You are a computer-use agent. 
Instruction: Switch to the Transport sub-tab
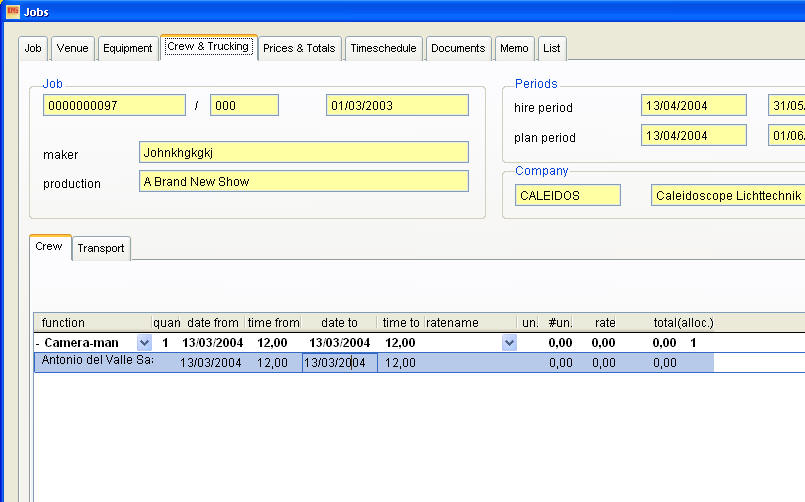[101, 248]
